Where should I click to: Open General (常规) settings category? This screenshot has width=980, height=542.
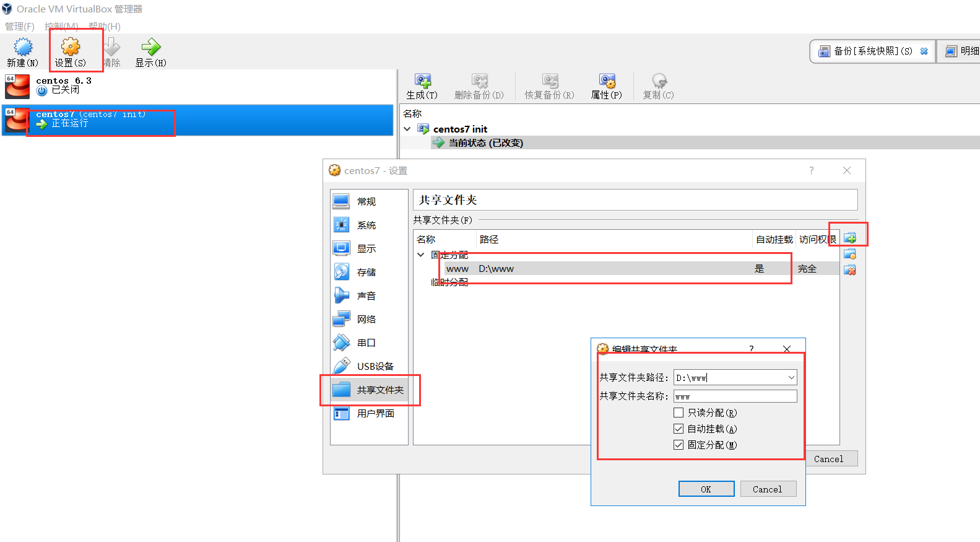pyautogui.click(x=369, y=201)
